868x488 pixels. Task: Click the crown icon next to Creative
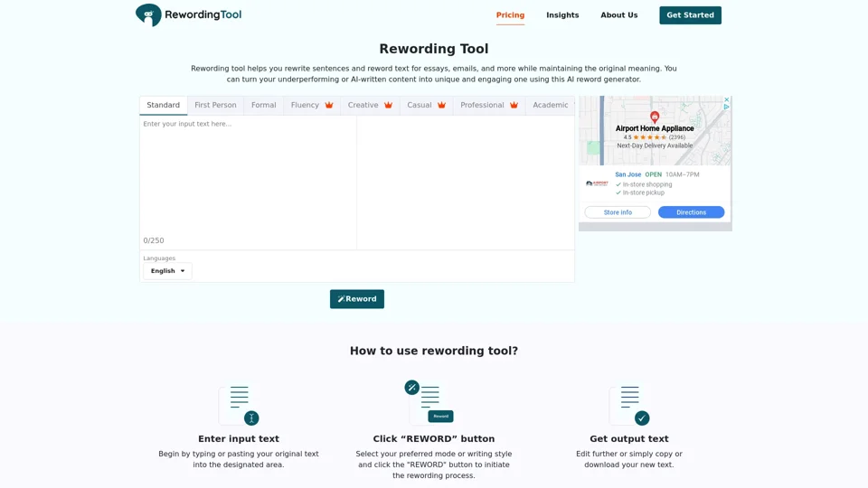click(388, 105)
